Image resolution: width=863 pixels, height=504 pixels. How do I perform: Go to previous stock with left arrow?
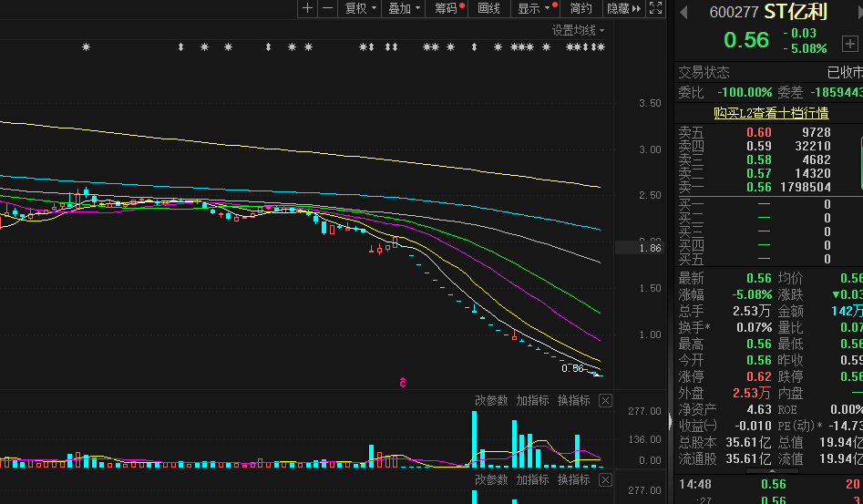pyautogui.click(x=683, y=12)
